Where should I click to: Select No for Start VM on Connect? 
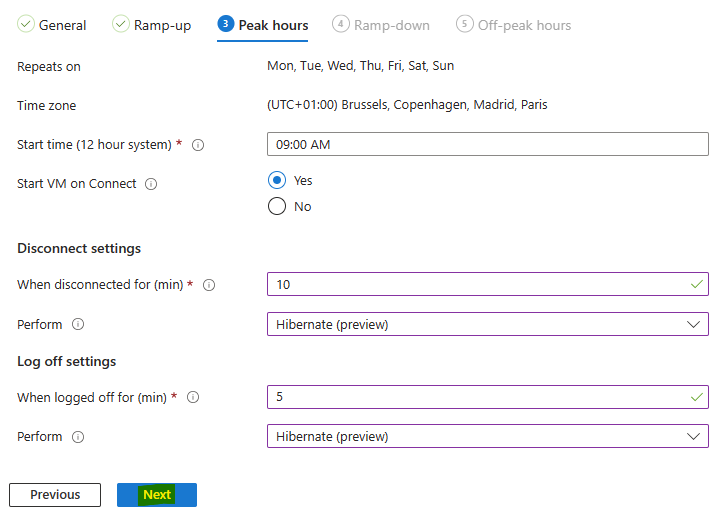277,206
